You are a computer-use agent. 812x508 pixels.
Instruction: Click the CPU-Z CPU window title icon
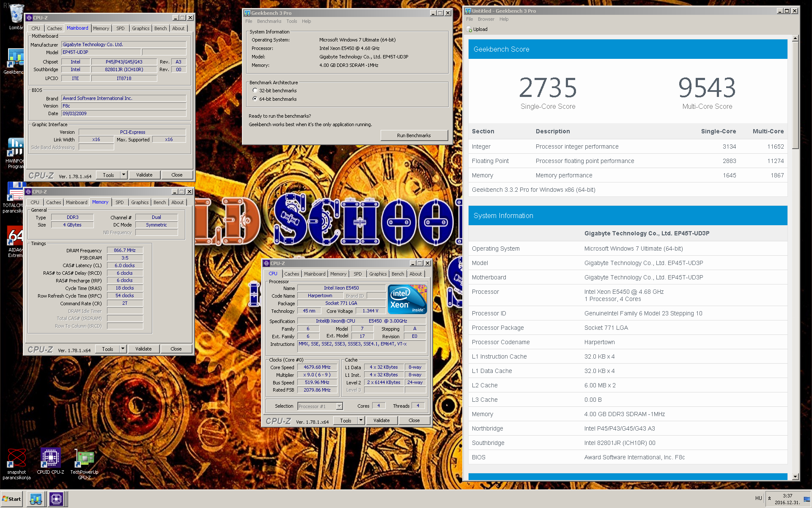pos(266,263)
